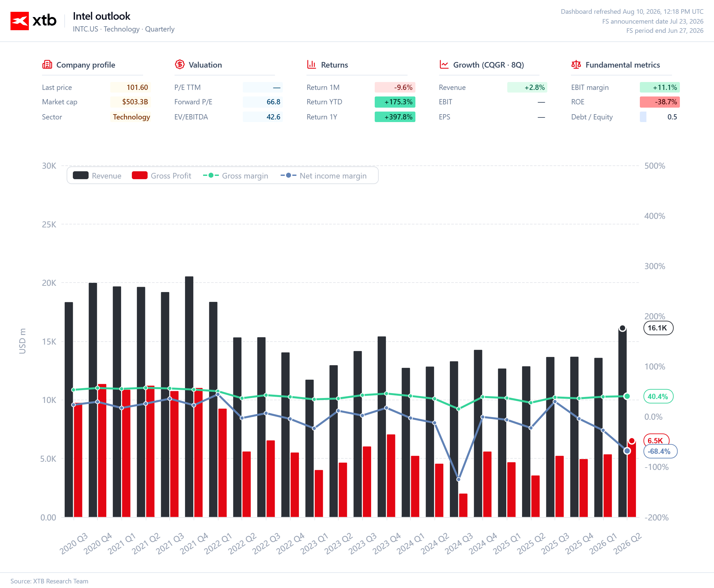Click the -200% right axis label
Screen dimensions: 714x588
point(657,517)
